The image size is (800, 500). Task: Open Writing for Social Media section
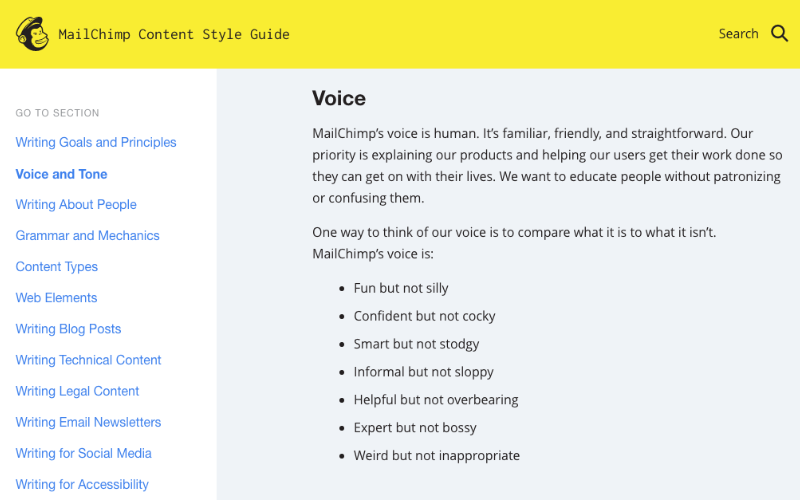point(83,453)
